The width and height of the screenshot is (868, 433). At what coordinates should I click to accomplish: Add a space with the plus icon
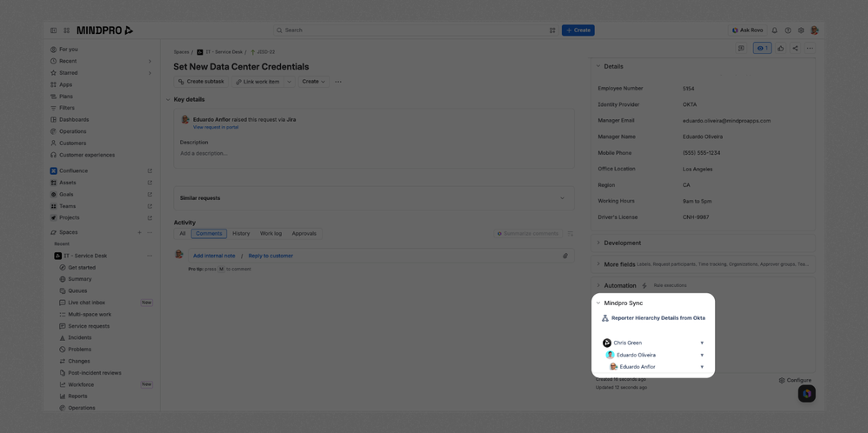[x=139, y=232]
